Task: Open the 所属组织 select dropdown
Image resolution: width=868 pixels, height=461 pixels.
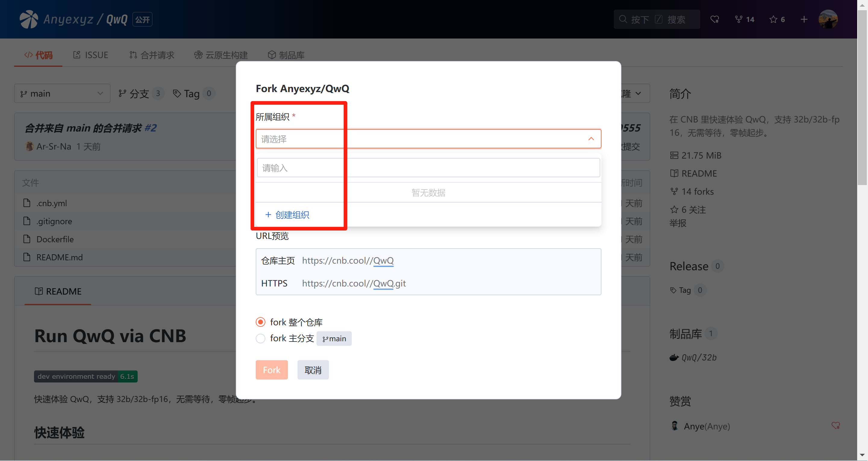Action: tap(428, 139)
